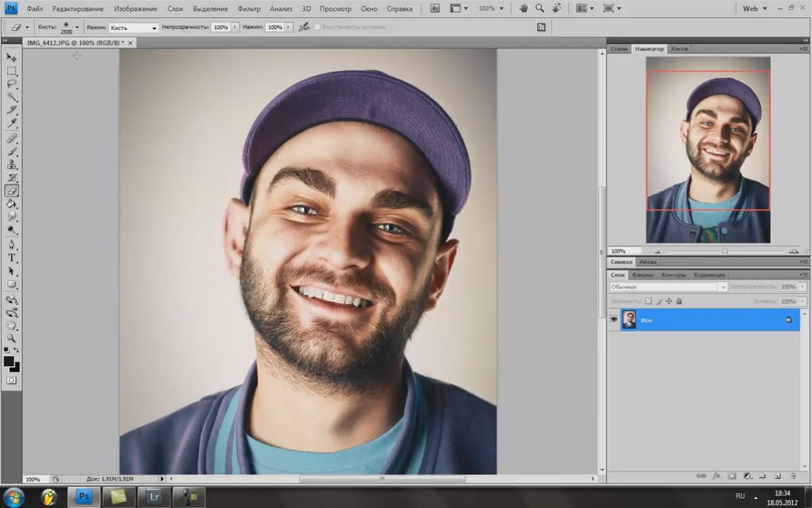Open the Режим Кисть dropdown
This screenshot has width=812, height=508.
pyautogui.click(x=133, y=28)
